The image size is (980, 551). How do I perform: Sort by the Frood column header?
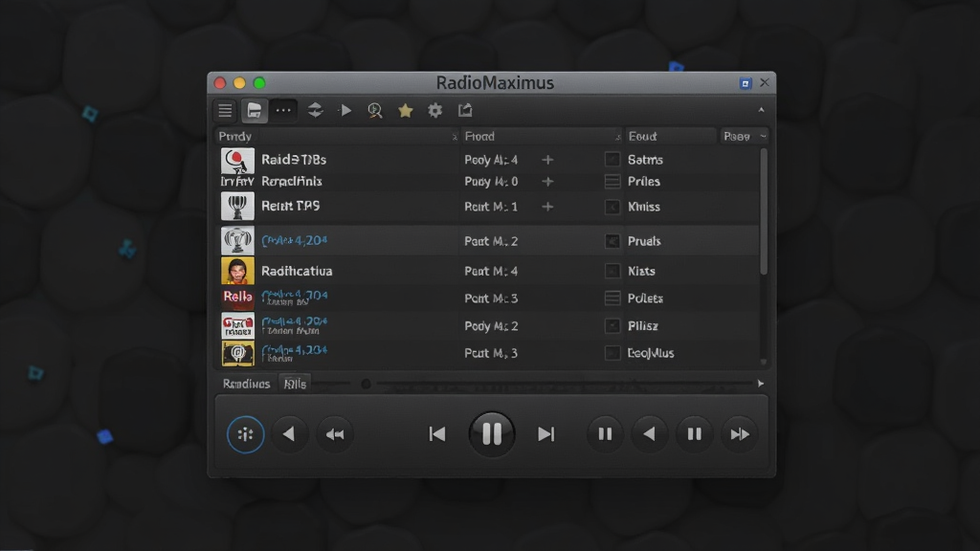[542, 136]
